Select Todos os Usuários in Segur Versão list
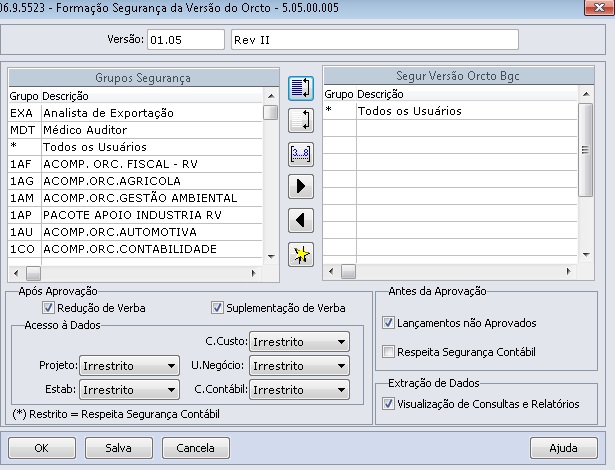Screen dimensions: 615x470 click(x=450, y=111)
